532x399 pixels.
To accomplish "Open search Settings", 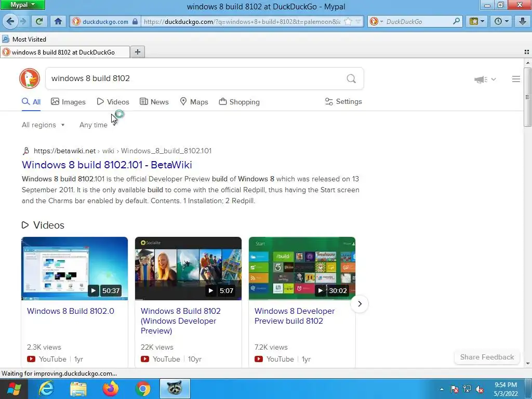I will (343, 101).
